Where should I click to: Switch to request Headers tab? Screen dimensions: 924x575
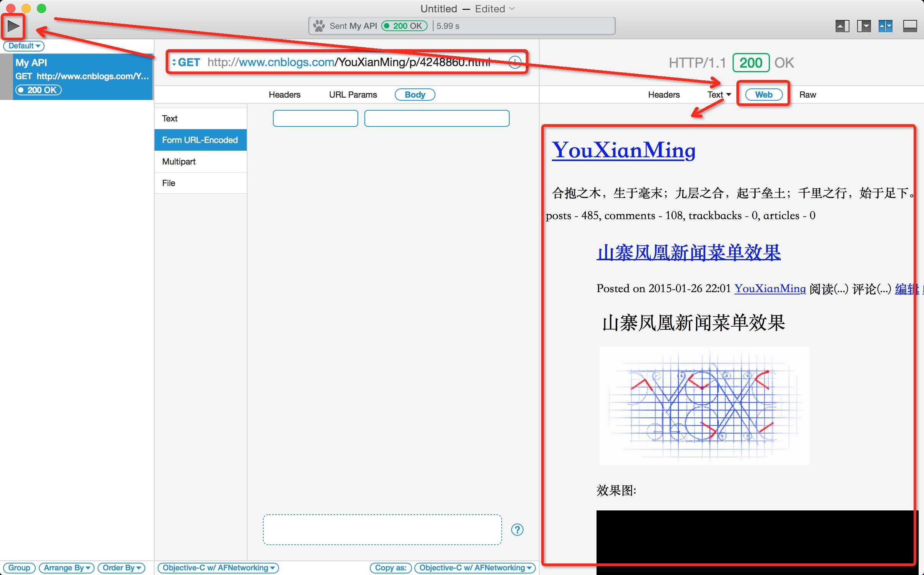284,95
